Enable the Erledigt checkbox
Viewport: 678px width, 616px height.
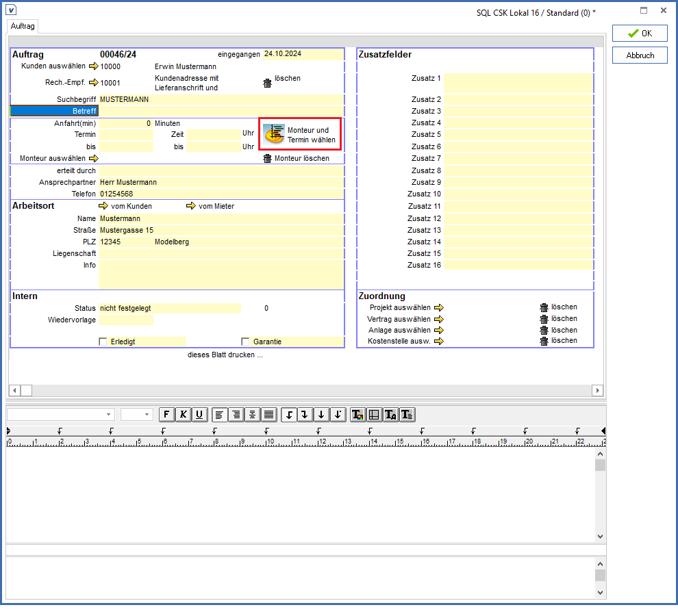[103, 342]
